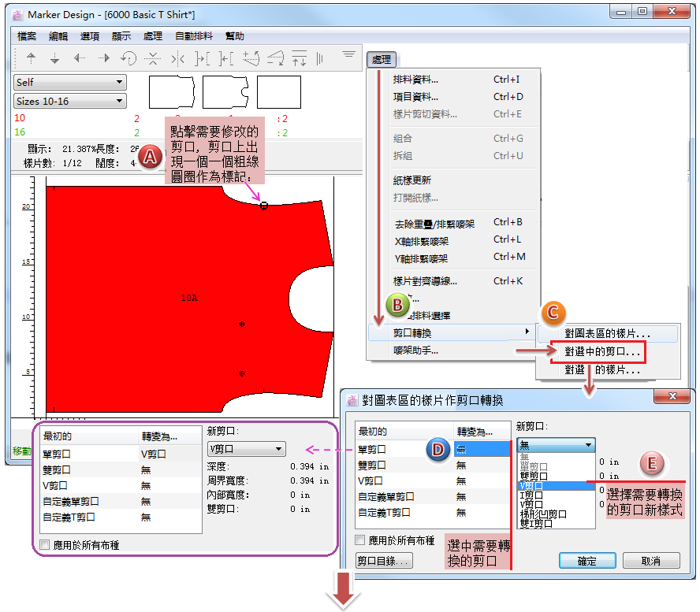Select 紙樣更新 menu entry
Viewport: 700px width, 612px height.
(x=453, y=180)
